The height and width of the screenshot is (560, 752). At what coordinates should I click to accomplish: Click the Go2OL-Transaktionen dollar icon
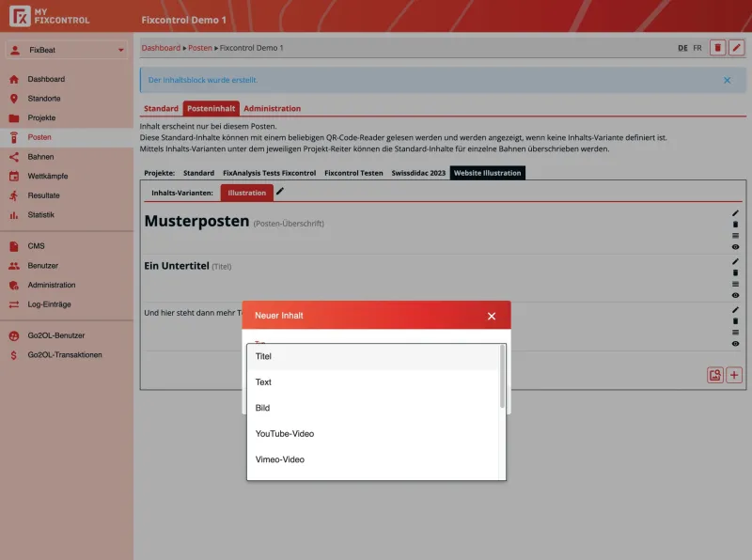(14, 355)
